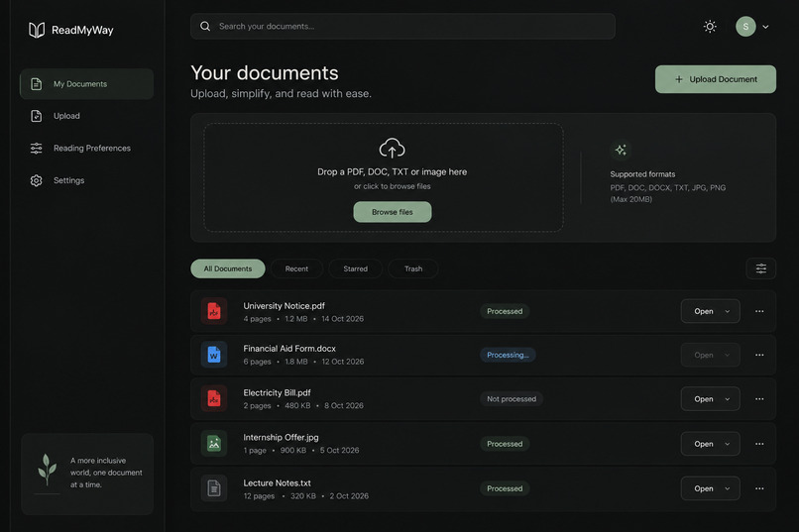Switch to the Trash tab
The height and width of the screenshot is (532, 799).
click(x=413, y=268)
